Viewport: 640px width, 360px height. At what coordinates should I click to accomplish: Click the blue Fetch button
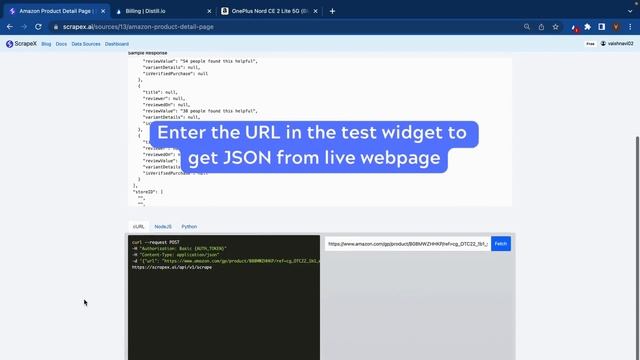pos(501,244)
